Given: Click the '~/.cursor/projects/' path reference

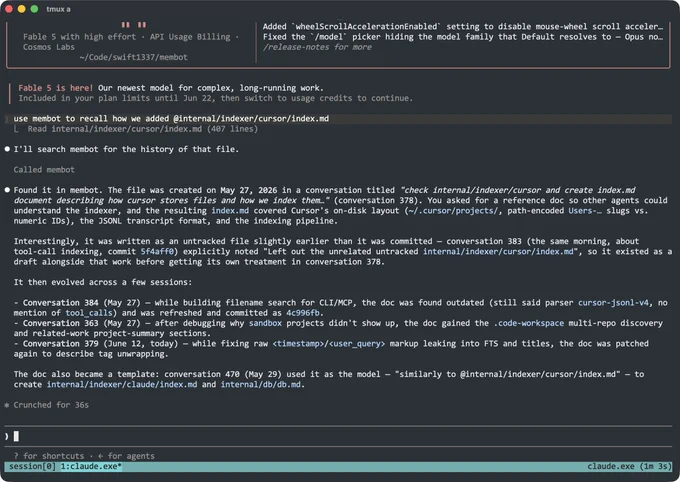Looking at the screenshot, I should [x=452, y=210].
